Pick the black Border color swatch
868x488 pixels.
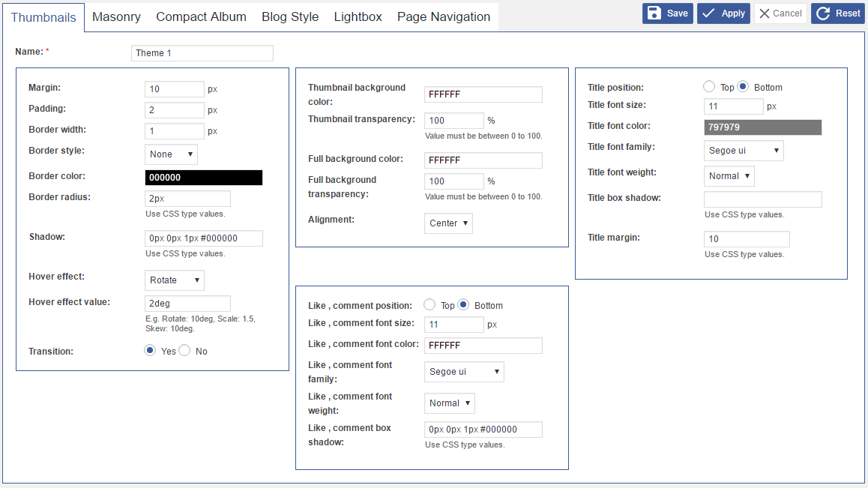(203, 178)
